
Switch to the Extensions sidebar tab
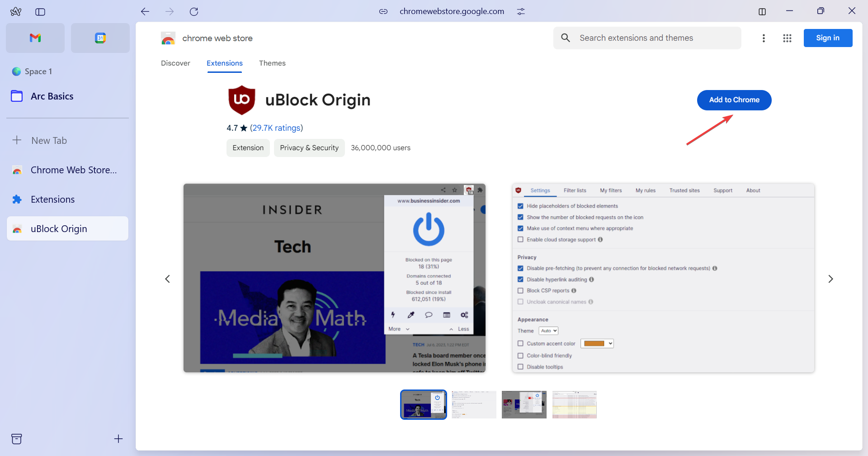pos(68,199)
